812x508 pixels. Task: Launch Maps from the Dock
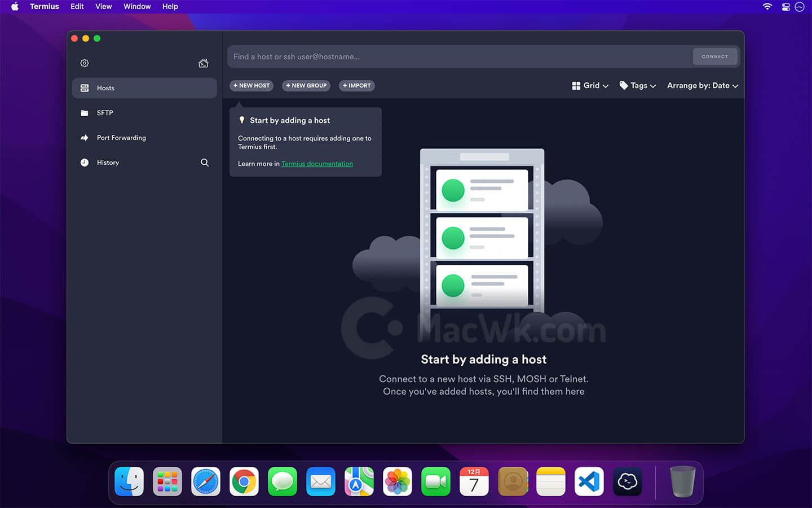(x=359, y=481)
